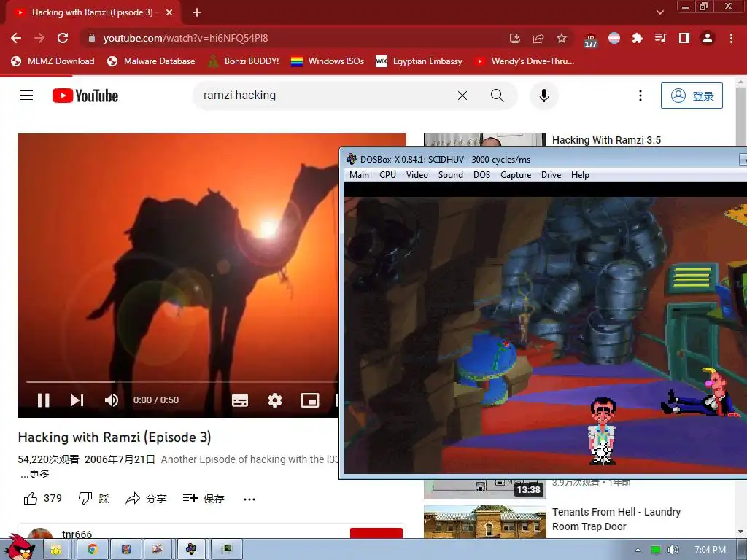Clear the search text with X
747x560 pixels.
pyautogui.click(x=462, y=96)
